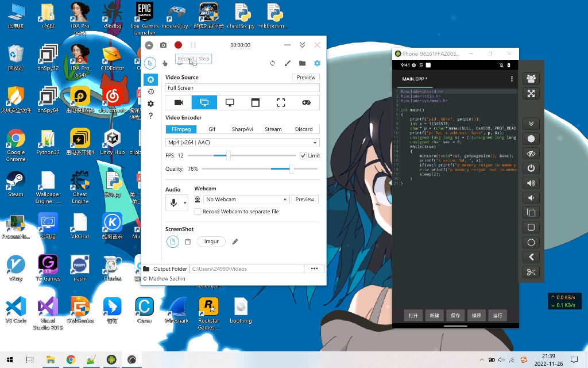Open the recent history section in Captura's sidebar
The image size is (588, 368).
151,91
